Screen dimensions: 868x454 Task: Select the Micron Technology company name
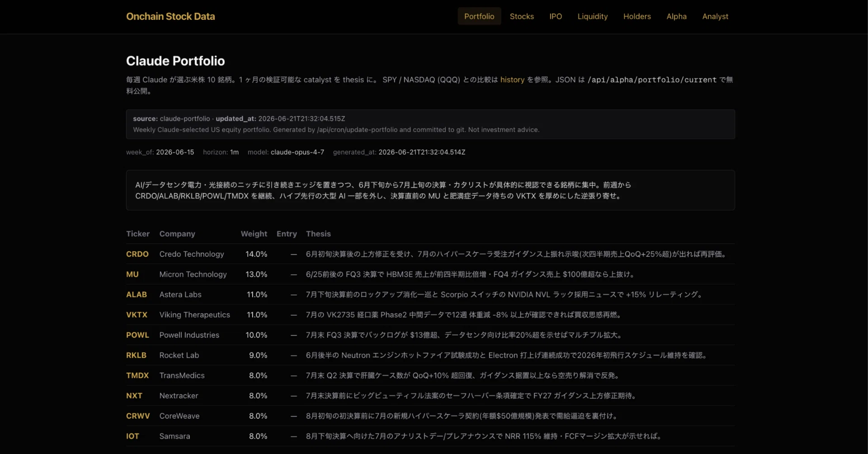coord(193,274)
